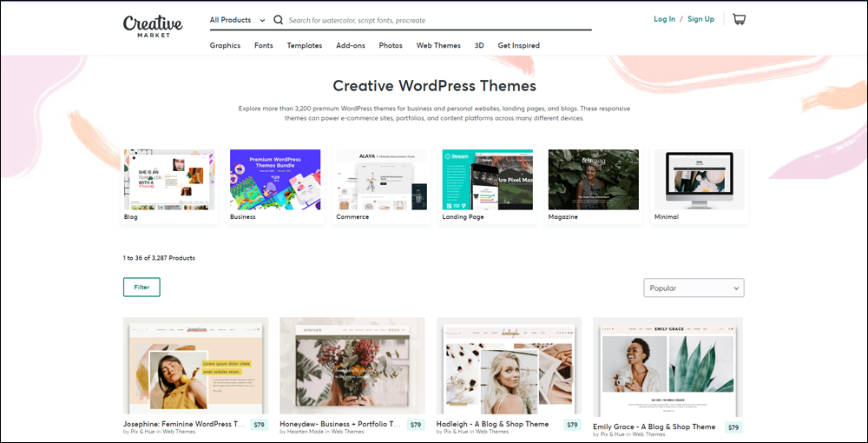868x443 pixels.
Task: Open the Fonts menu
Action: pyautogui.click(x=264, y=45)
